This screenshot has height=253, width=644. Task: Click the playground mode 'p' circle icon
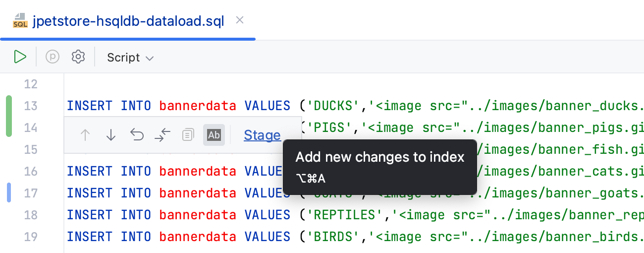pyautogui.click(x=53, y=57)
